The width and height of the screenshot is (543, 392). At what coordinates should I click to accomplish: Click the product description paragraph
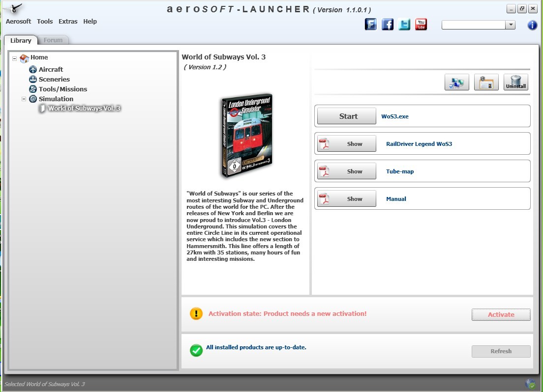click(x=245, y=226)
